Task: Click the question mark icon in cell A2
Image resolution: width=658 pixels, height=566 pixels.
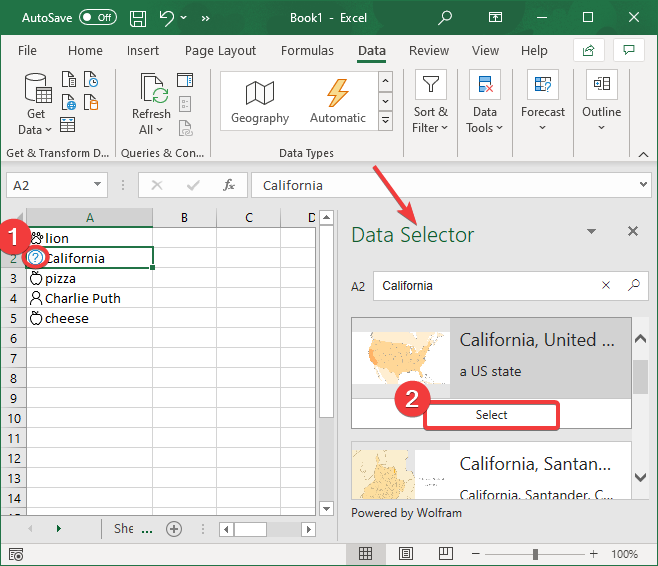Action: point(36,258)
